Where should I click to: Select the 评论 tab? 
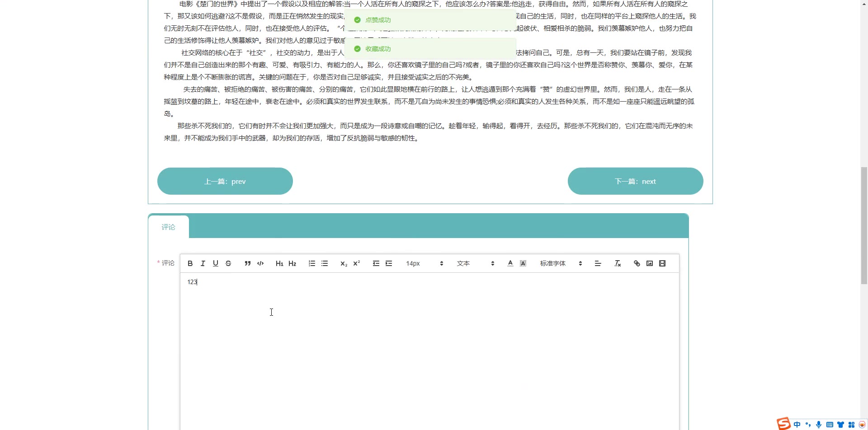[168, 227]
